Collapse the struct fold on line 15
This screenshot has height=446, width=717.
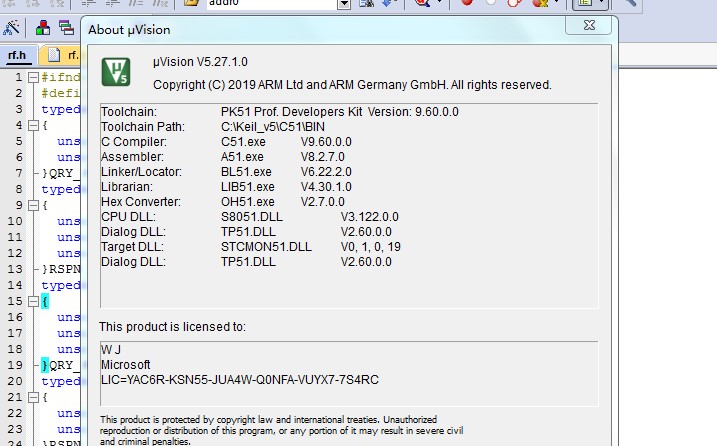tap(33, 301)
